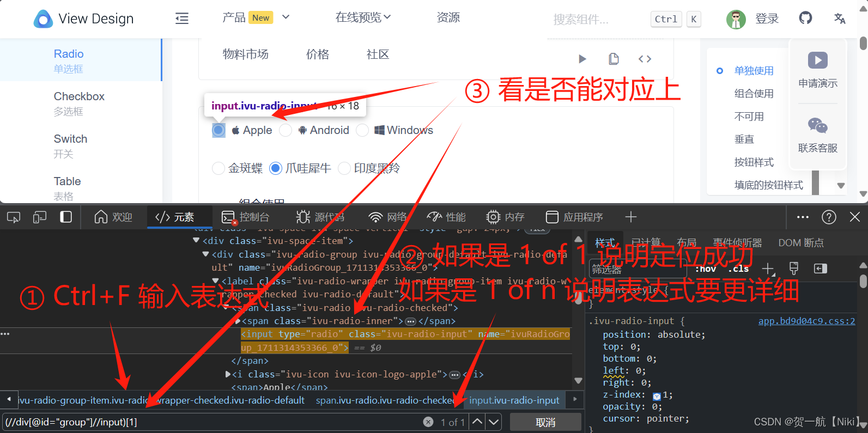Go to previous search result
Screen dimensions: 868x433
coord(477,422)
